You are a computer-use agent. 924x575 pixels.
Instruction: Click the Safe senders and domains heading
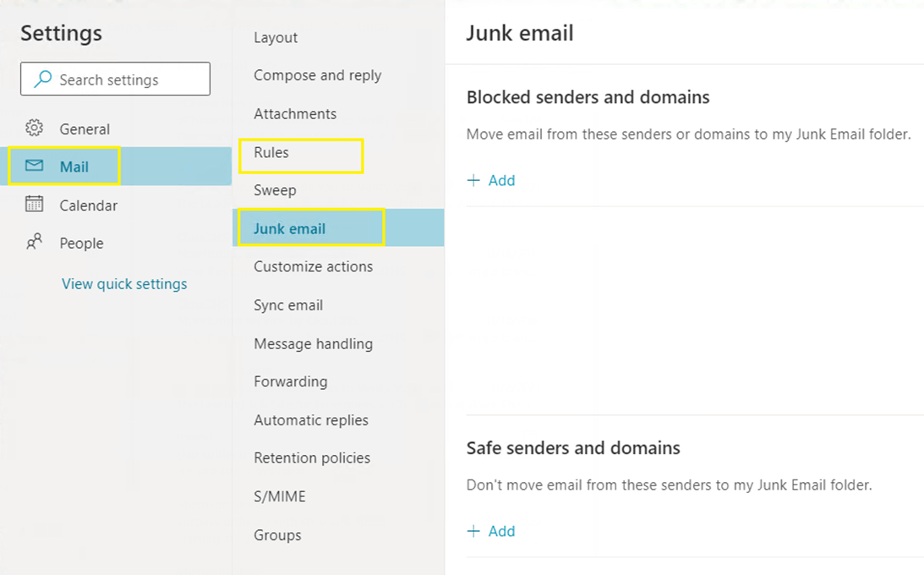point(573,448)
